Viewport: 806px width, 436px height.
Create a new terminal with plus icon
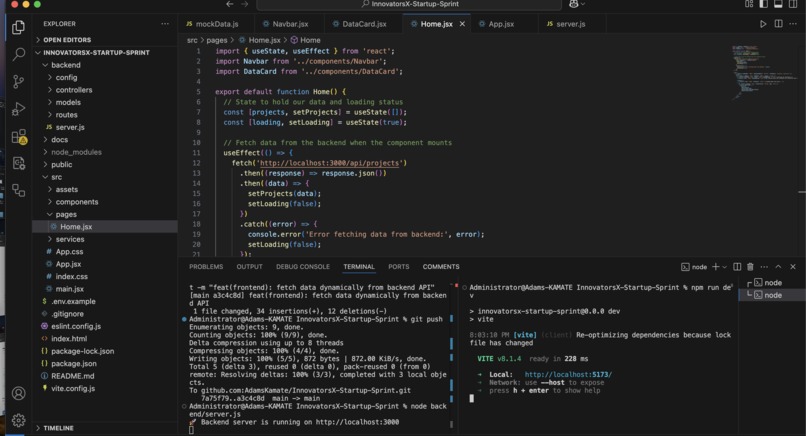click(x=715, y=266)
